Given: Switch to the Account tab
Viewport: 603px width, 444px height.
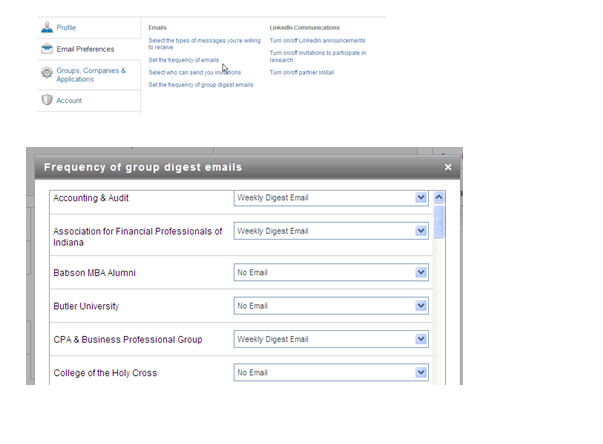Looking at the screenshot, I should pos(69,100).
